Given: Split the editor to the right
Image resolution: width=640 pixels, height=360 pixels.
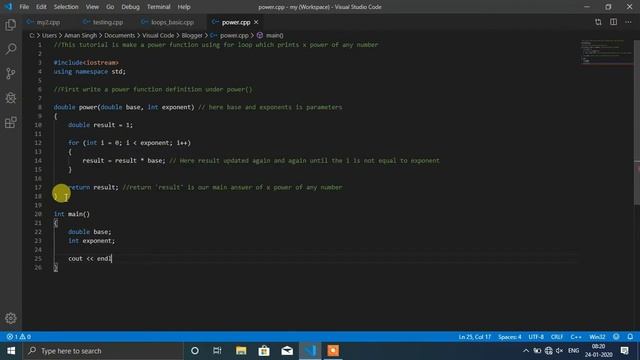Looking at the screenshot, I should pos(613,22).
